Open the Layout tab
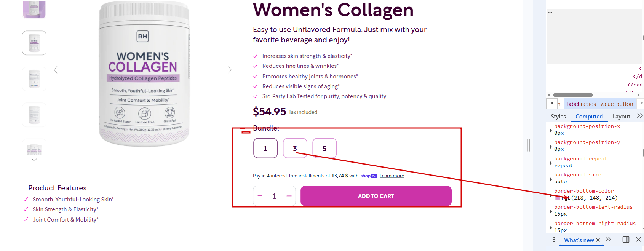Screen dimensions: 644x251 click(621, 117)
